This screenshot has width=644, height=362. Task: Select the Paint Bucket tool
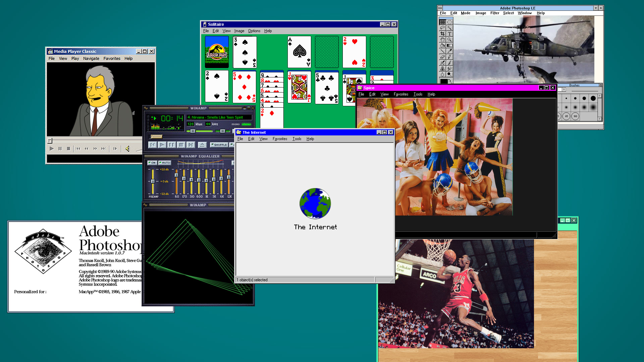point(442,45)
